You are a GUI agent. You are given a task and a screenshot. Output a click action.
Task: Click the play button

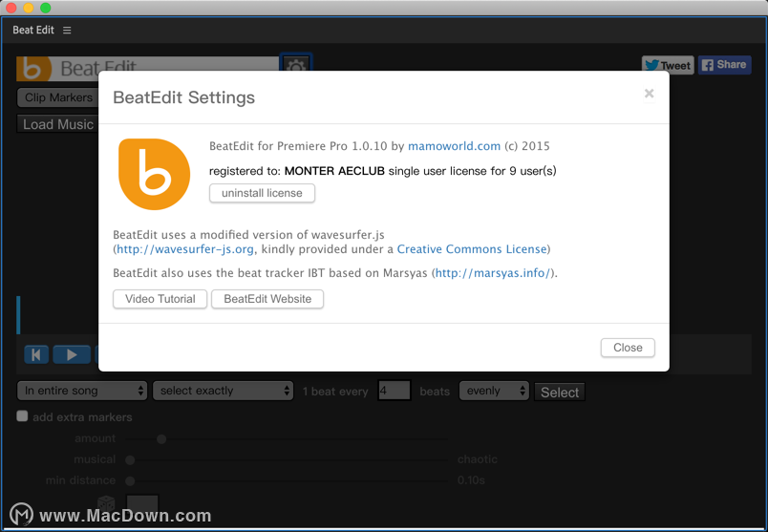[72, 354]
